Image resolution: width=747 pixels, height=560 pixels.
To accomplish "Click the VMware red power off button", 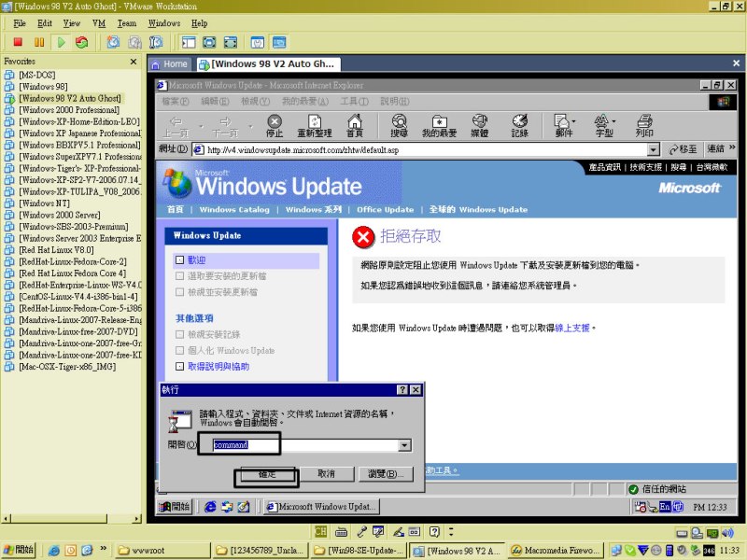I will tap(18, 42).
